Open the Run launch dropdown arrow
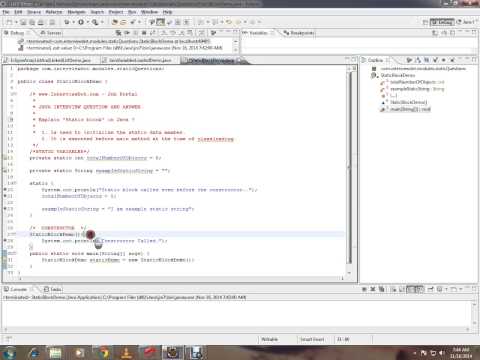Viewport: 480px width, 360px height. click(x=87, y=22)
